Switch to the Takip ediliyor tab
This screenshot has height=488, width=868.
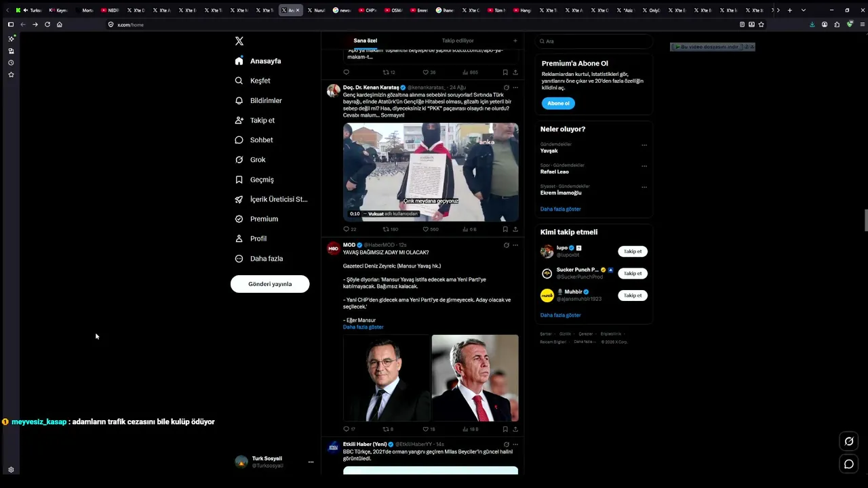point(458,41)
